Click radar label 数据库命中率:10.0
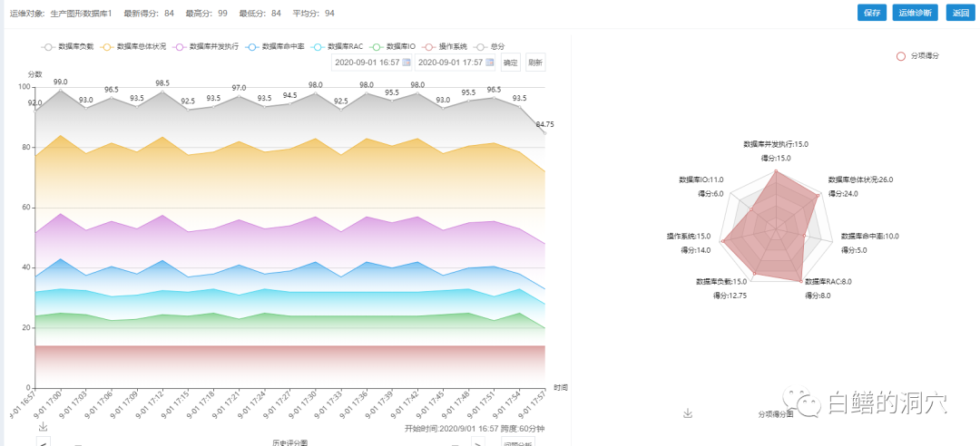 point(870,236)
